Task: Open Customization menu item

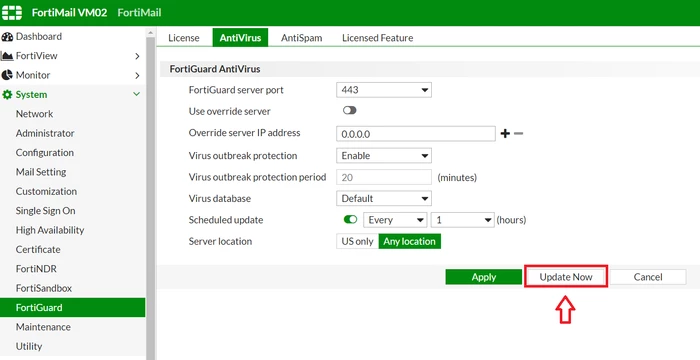Action: point(46,191)
